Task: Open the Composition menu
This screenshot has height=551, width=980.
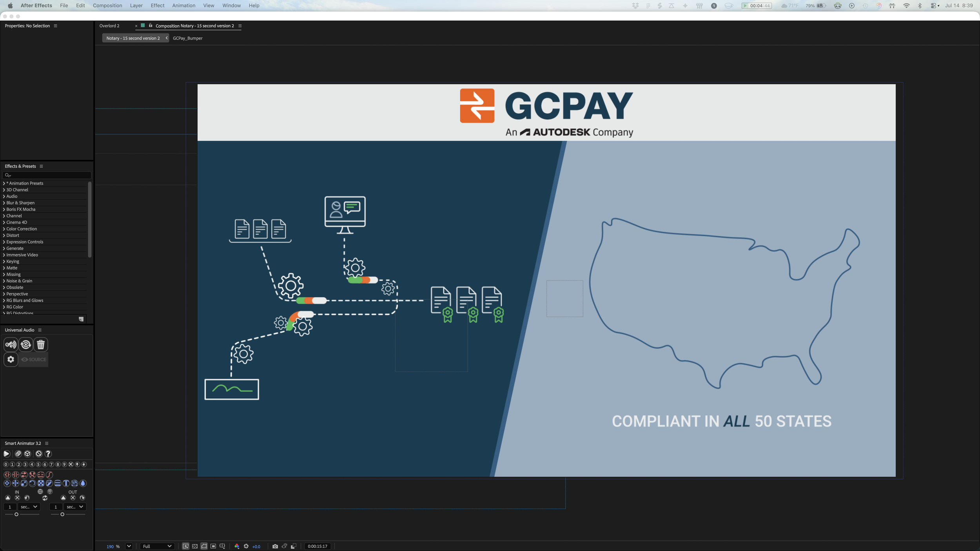Action: click(107, 5)
